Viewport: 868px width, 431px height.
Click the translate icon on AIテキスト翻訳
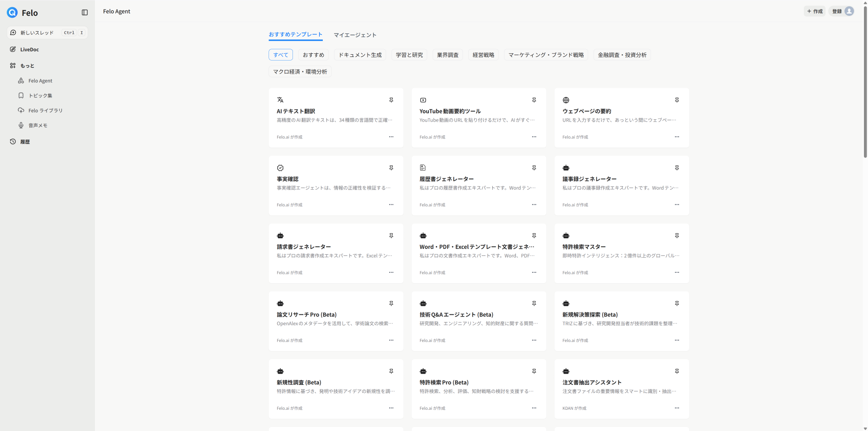(280, 100)
